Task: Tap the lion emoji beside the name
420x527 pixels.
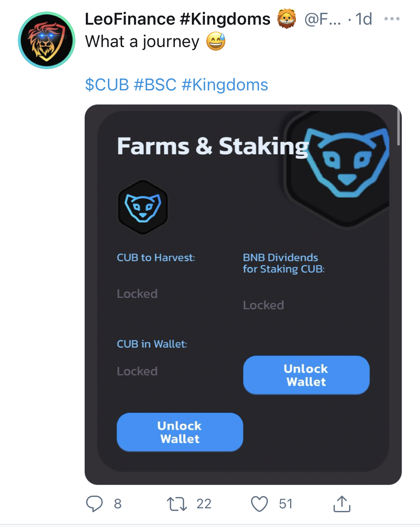Action: 286,19
